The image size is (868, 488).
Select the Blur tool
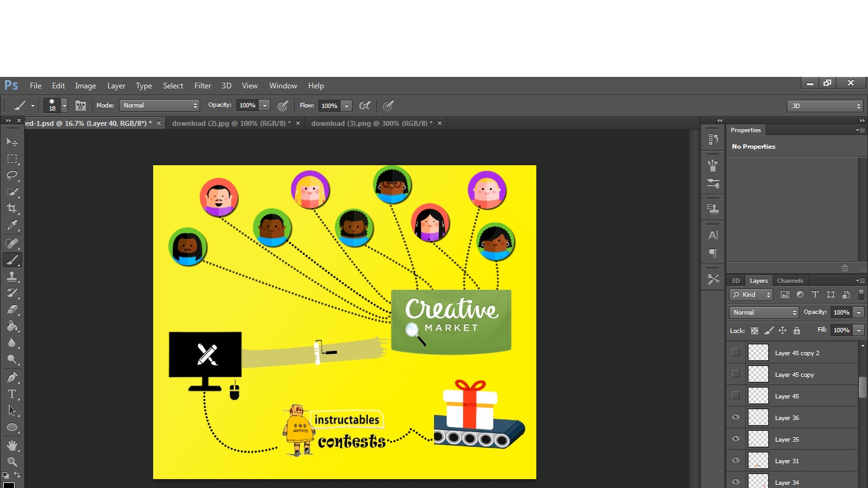12,342
